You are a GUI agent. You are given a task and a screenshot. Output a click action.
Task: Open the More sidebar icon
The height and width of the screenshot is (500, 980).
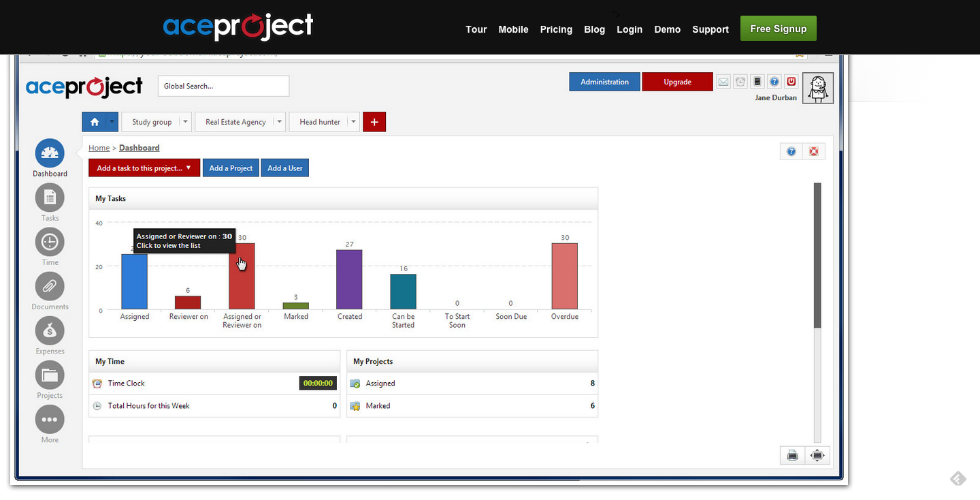pos(50,420)
